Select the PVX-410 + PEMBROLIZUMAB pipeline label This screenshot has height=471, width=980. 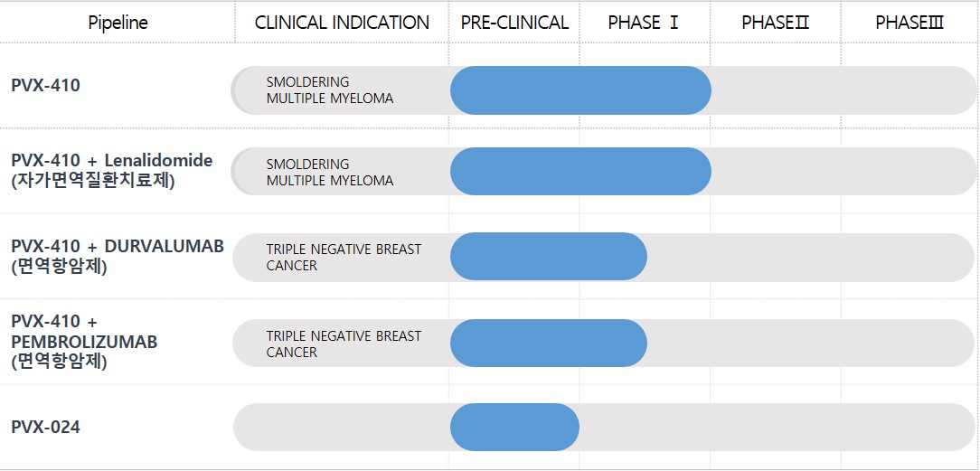84,342
